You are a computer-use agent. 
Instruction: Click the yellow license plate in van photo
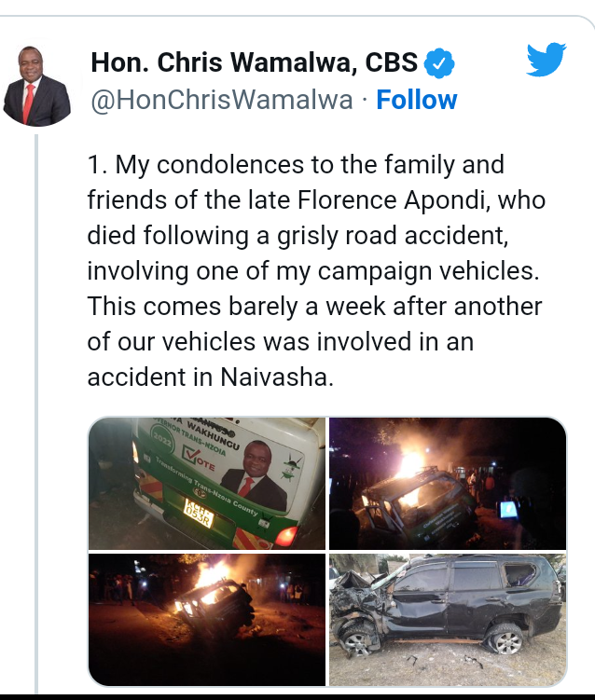click(x=199, y=513)
